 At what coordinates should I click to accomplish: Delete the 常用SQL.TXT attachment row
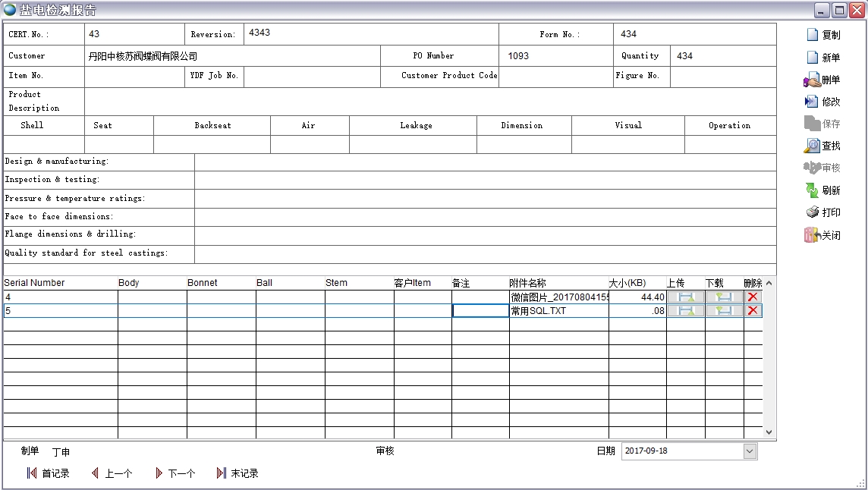pos(753,311)
